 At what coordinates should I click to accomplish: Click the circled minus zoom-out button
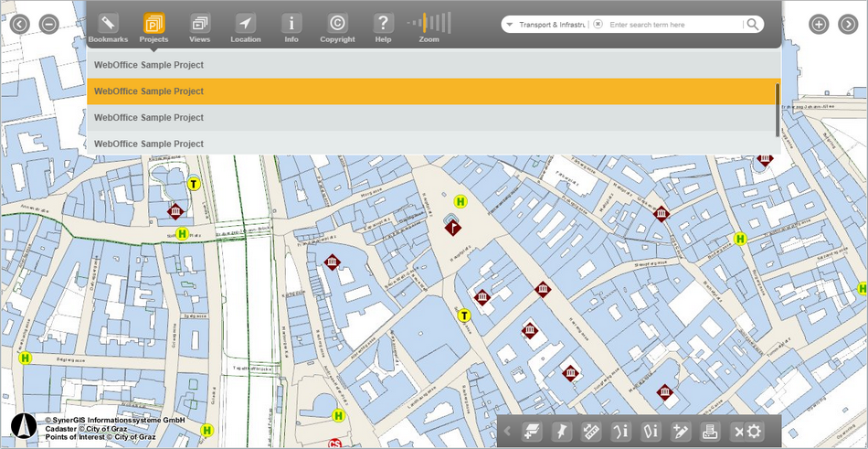[x=48, y=25]
